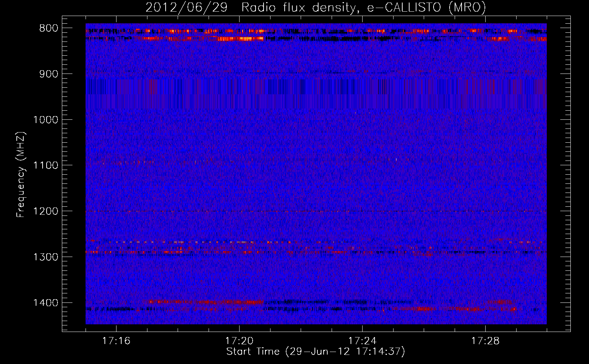The width and height of the screenshot is (589, 364).
Task: Click the 900 frequency tick label
Action: pos(48,74)
